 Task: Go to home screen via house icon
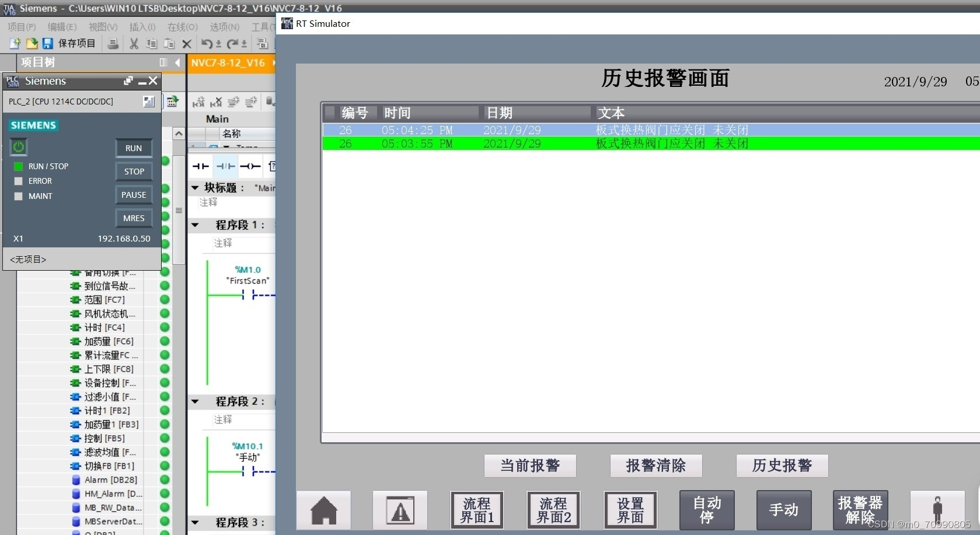click(324, 510)
